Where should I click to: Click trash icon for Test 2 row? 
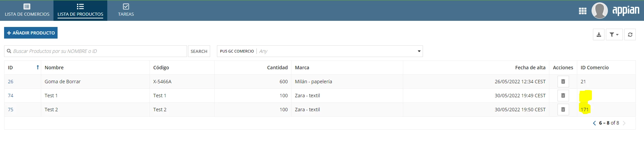[x=563, y=110]
